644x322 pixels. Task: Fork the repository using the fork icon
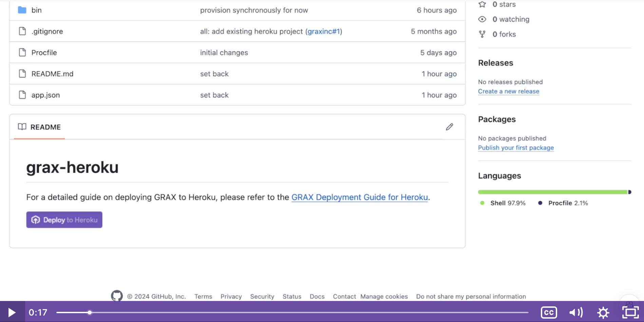coord(482,34)
